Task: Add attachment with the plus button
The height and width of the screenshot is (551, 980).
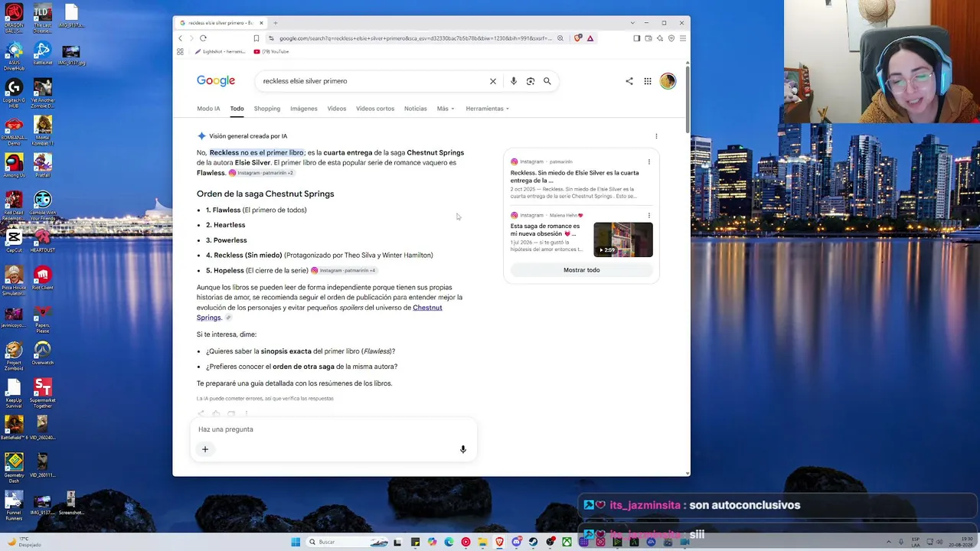Action: click(205, 449)
